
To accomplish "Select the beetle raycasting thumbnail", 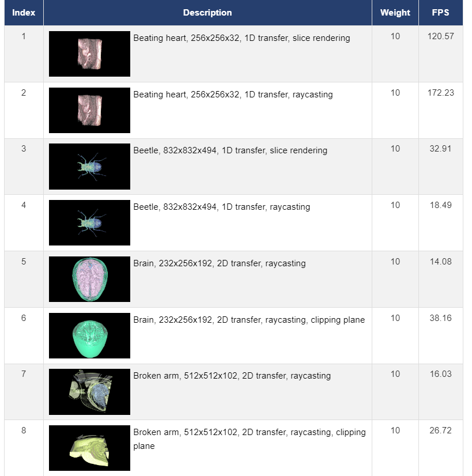I will click(89, 222).
